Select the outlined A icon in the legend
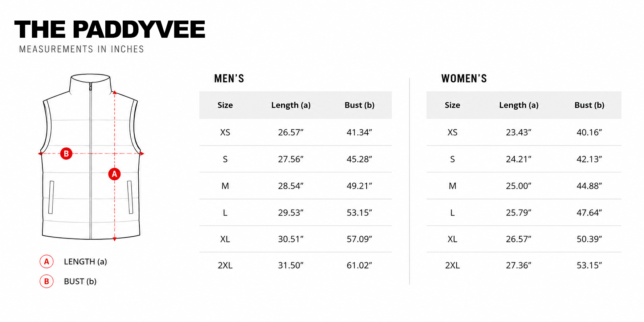Image resolution: width=644 pixels, height=322 pixels. [46, 261]
